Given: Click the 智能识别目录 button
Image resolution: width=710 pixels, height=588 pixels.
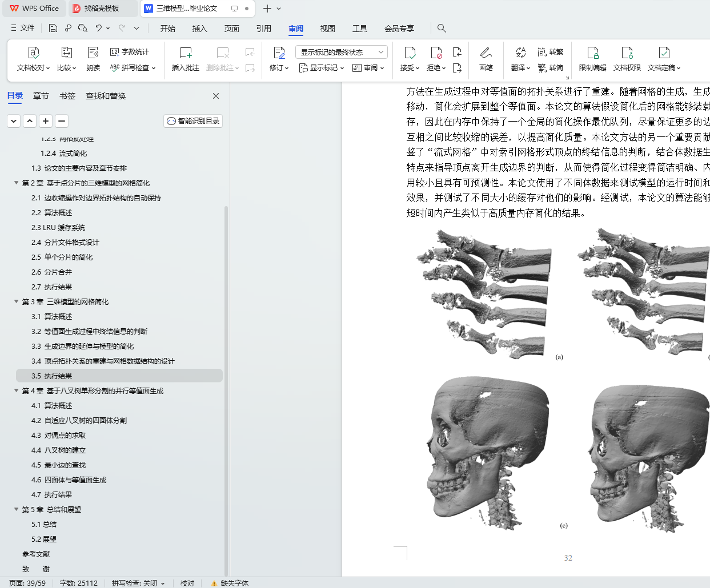Looking at the screenshot, I should click(x=193, y=121).
